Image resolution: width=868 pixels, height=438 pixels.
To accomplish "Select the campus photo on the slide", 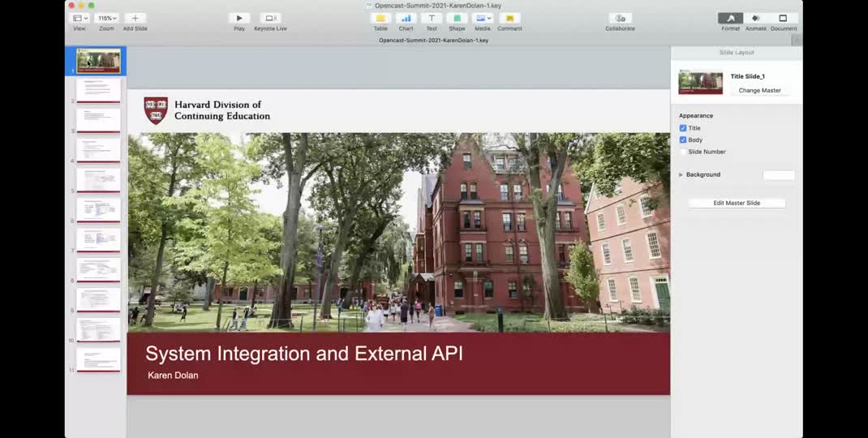I will pos(398,233).
